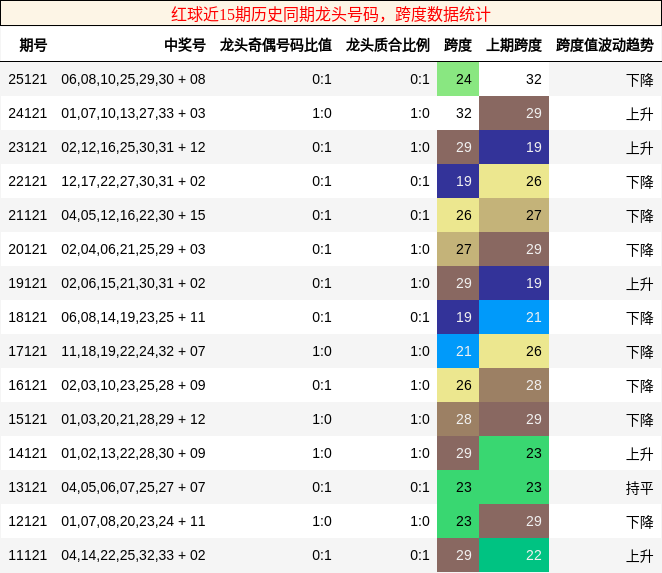Select period number 24121

(27, 113)
